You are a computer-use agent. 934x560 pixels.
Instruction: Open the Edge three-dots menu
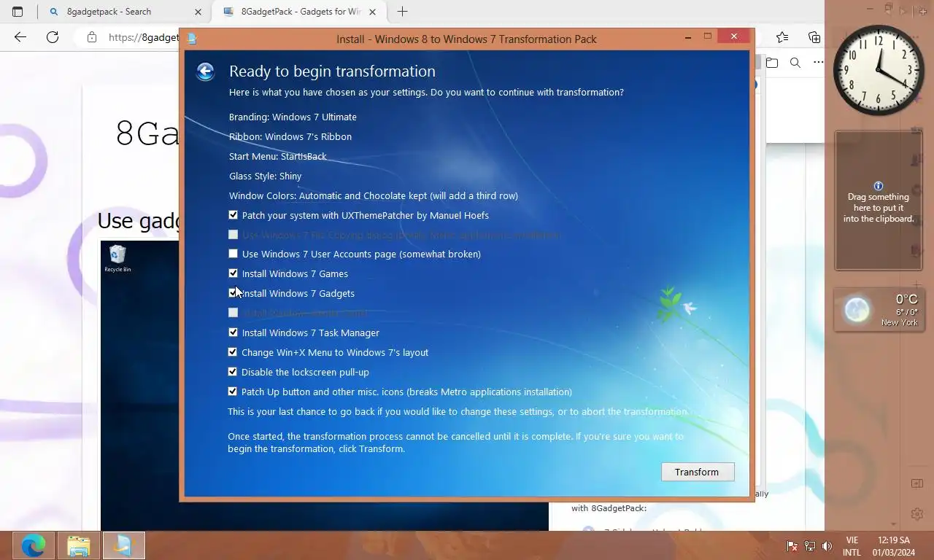pos(818,63)
